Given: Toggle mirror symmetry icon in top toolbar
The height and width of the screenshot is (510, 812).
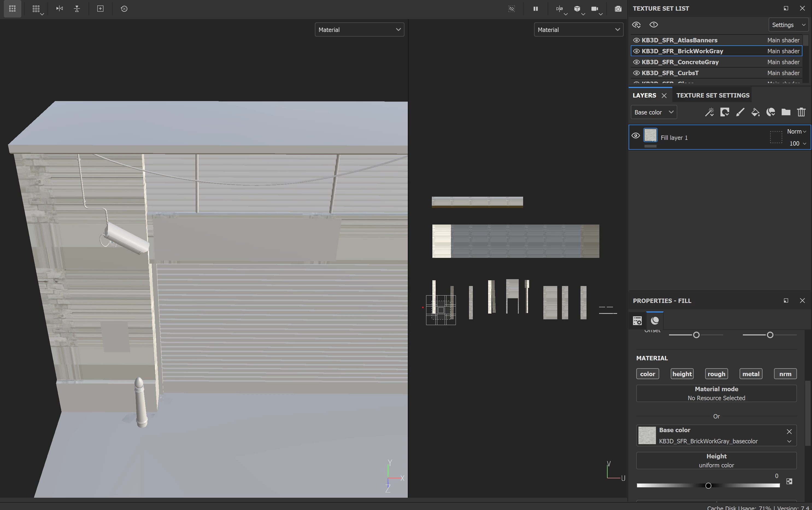Looking at the screenshot, I should (x=559, y=9).
